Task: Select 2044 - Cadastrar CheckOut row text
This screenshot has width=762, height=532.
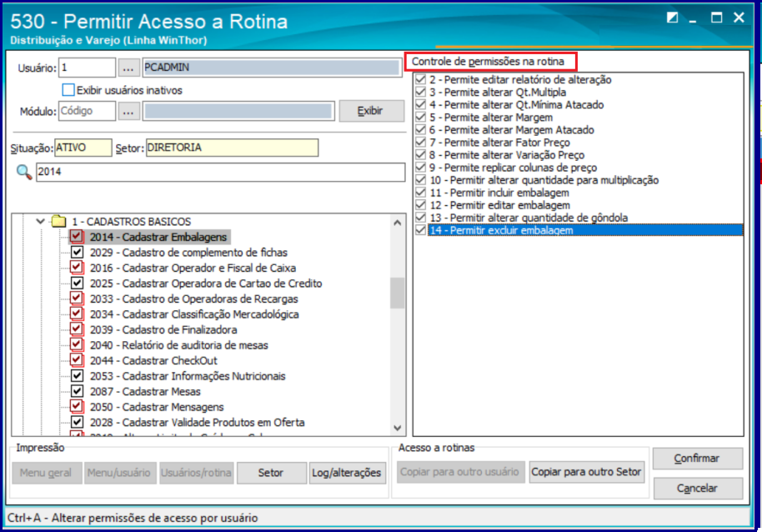Action: tap(153, 360)
